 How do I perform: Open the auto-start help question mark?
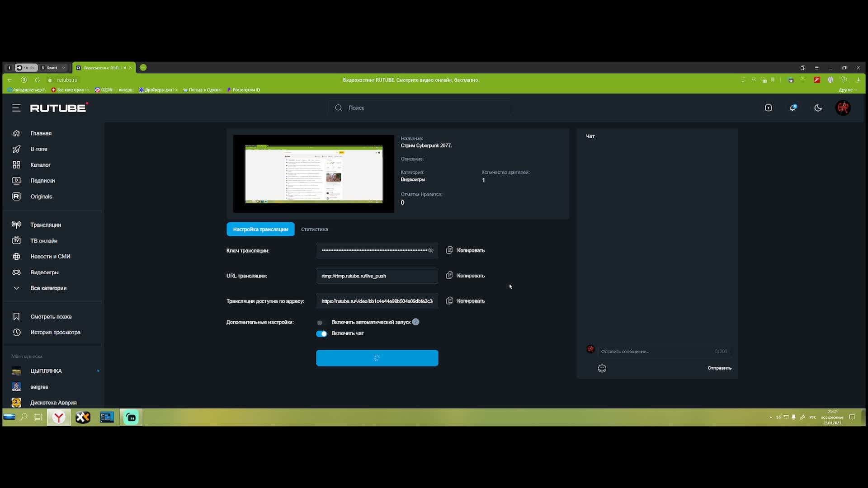click(415, 322)
